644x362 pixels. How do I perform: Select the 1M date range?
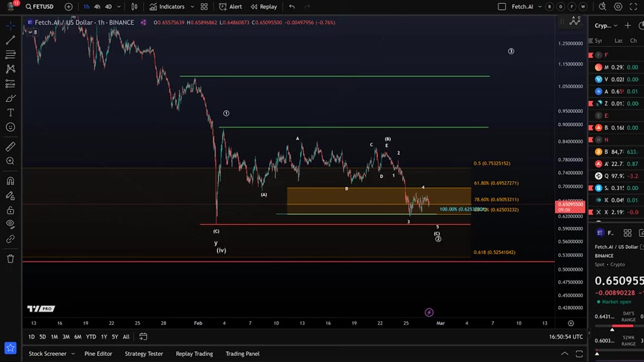54,337
